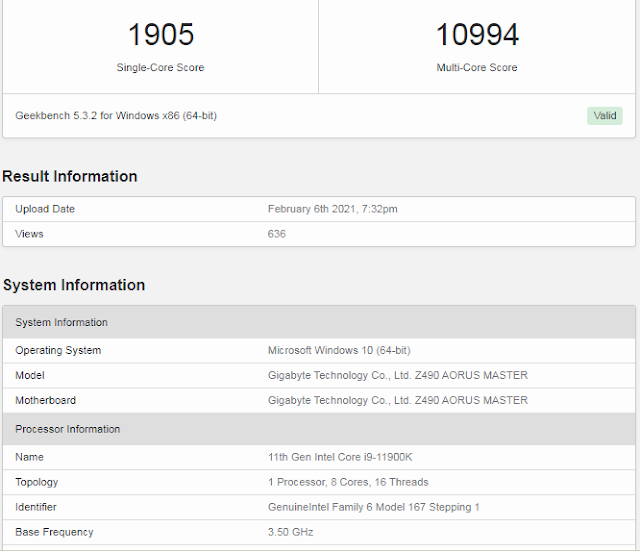
Task: Select the 636 views value
Action: [276, 234]
